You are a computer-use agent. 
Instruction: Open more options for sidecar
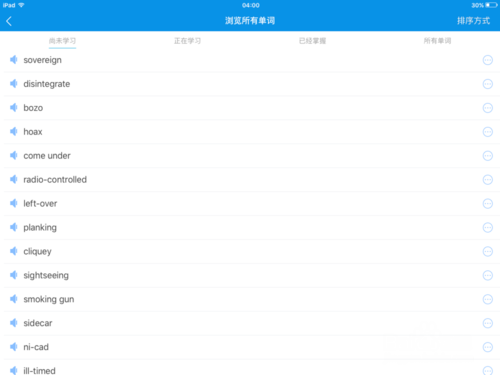coord(488,323)
